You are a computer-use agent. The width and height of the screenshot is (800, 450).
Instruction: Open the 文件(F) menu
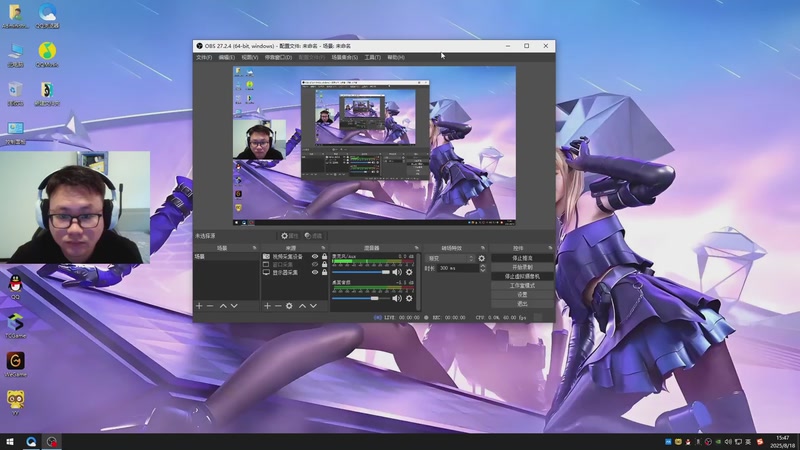point(204,58)
